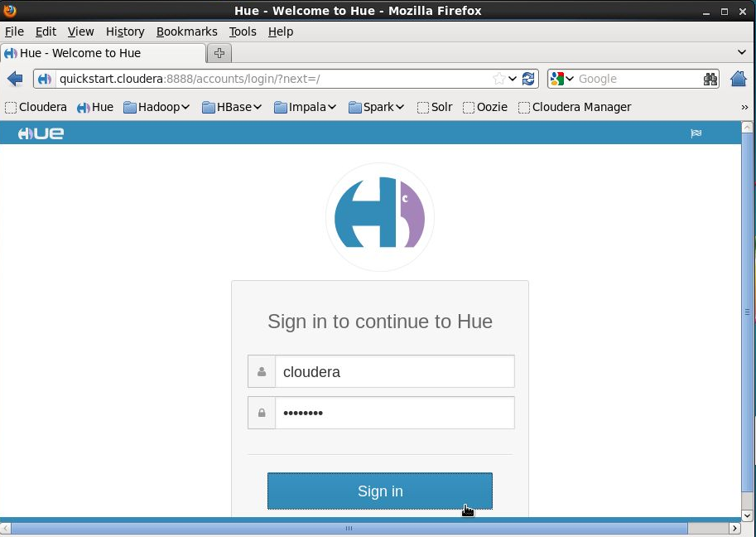
Task: Expand the Impala bookmarks folder
Action: (306, 107)
